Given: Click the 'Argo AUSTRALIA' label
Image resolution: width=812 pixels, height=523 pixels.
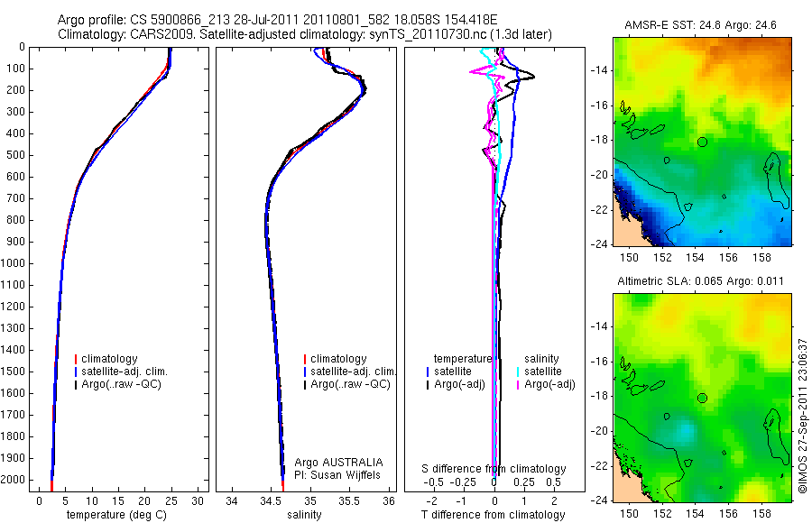Looking at the screenshot, I should pos(338,463).
